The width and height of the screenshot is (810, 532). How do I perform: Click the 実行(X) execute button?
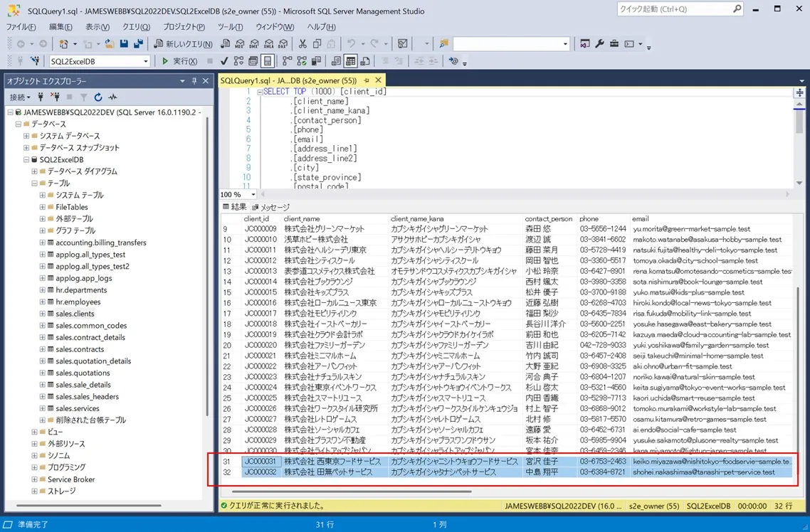point(179,61)
